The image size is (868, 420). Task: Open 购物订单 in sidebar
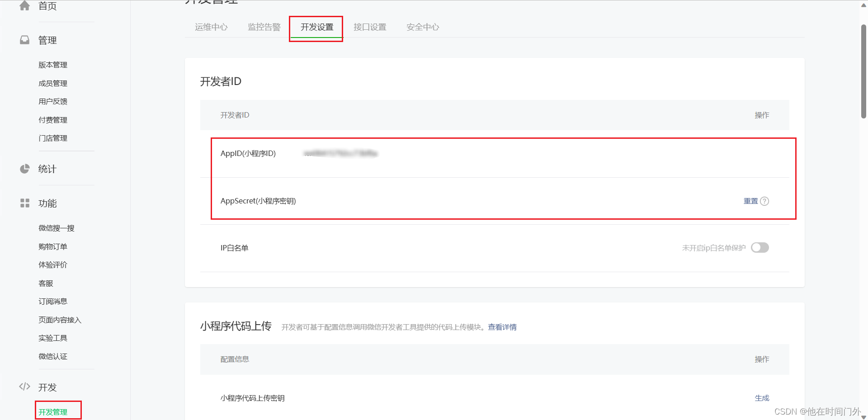(x=53, y=247)
